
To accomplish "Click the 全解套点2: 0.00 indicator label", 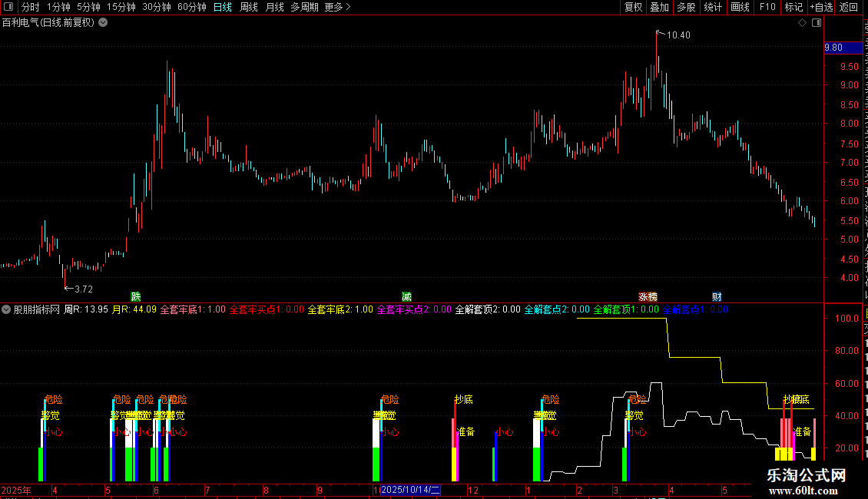I will 557,310.
